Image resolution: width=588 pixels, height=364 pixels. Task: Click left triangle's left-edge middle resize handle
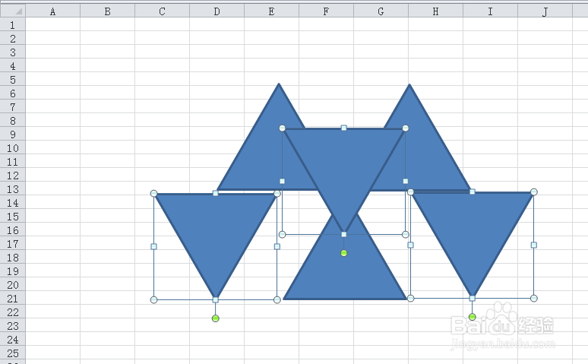(x=153, y=246)
